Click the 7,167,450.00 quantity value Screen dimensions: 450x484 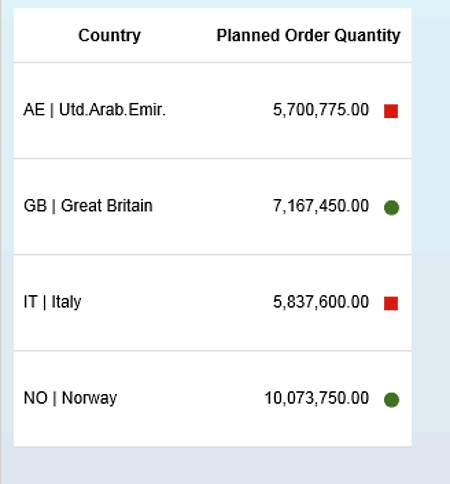(x=321, y=206)
